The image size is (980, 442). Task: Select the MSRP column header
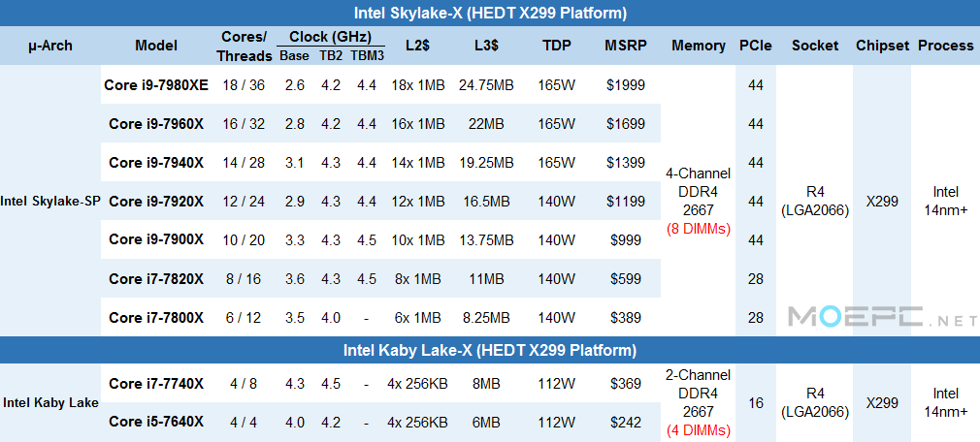625,46
